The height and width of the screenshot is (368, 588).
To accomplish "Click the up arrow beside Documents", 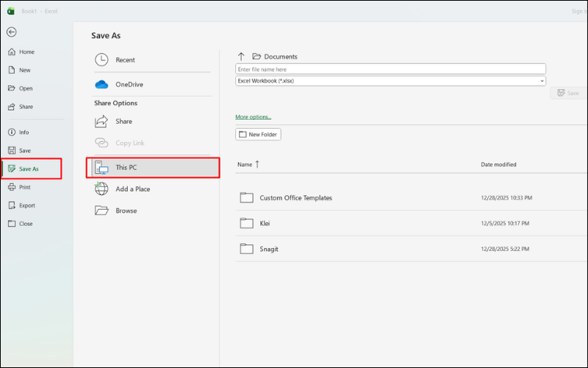I will coord(241,57).
